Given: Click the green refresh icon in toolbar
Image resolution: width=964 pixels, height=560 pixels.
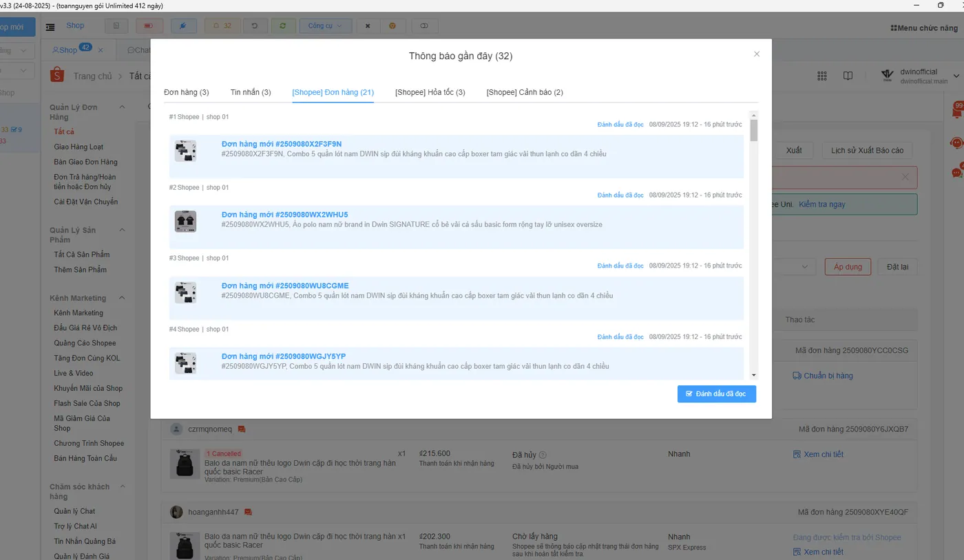Looking at the screenshot, I should (282, 25).
